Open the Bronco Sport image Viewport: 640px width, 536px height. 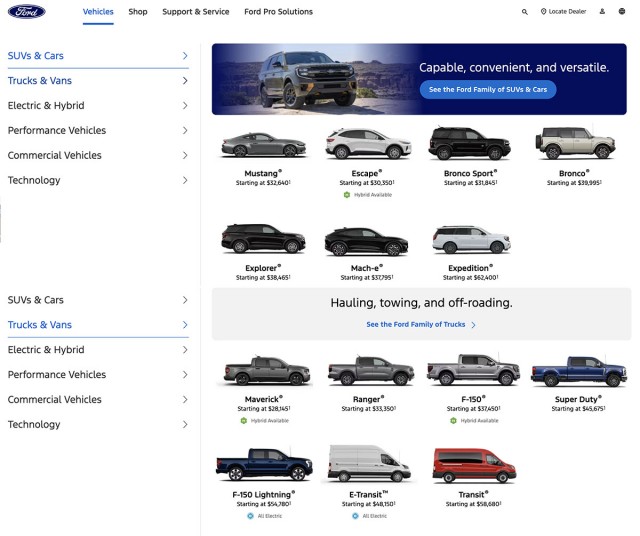coord(469,143)
